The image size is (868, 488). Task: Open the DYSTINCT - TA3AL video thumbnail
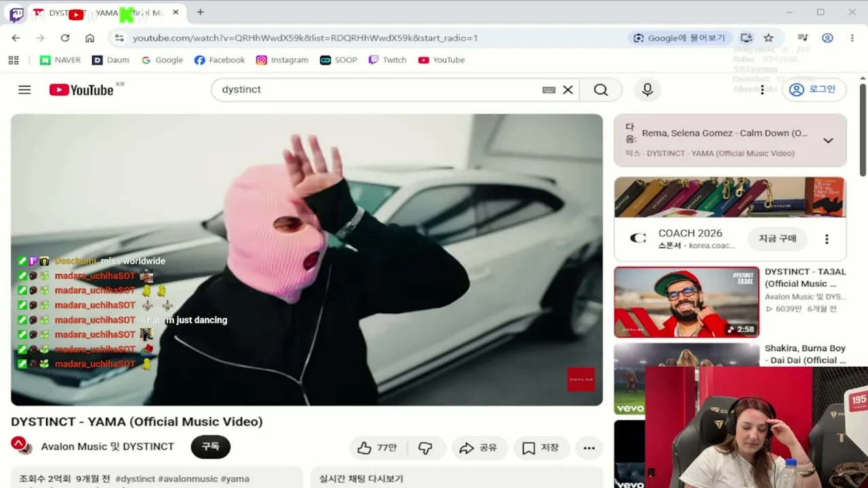(686, 302)
